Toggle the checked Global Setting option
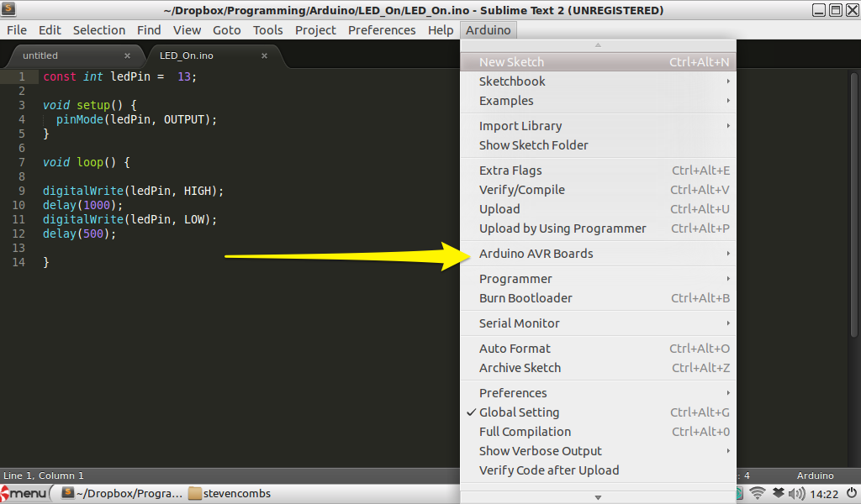The image size is (861, 504). click(598, 412)
